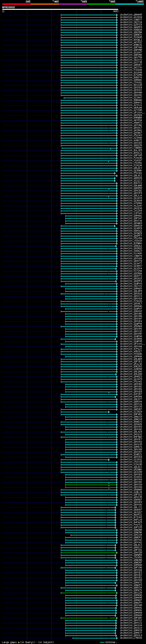Open hit label UniRef100_Q5QNA5
This screenshot has height=644, width=146.
tap(131, 490)
